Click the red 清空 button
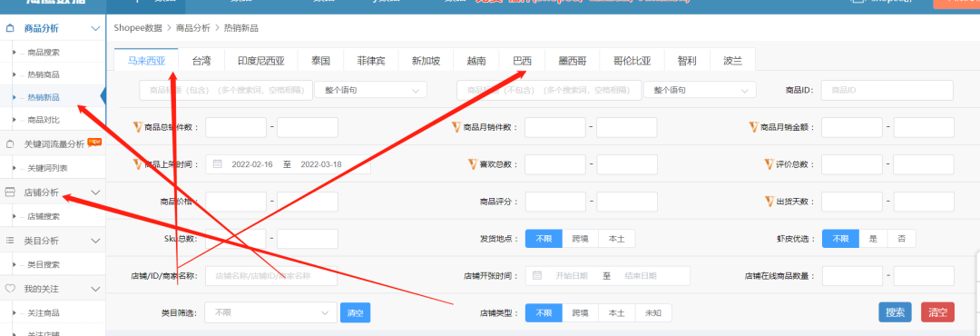The width and height of the screenshot is (980, 336). coord(937,312)
